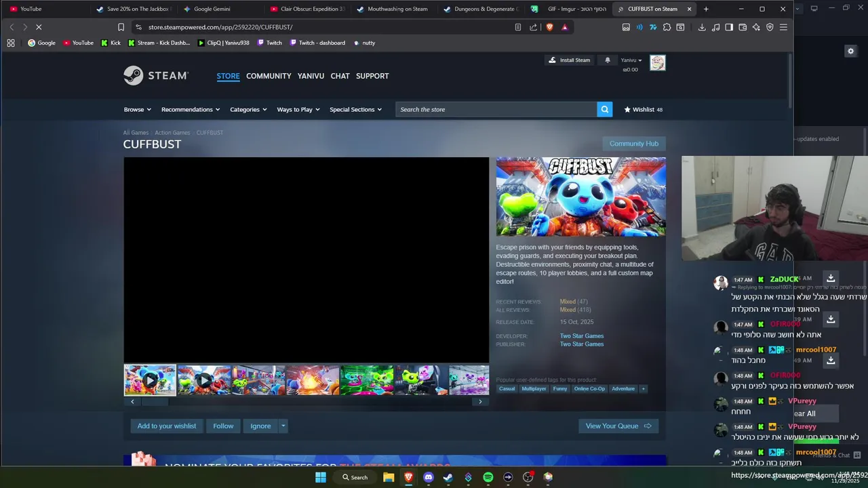Open Spotify from the taskbar

[x=488, y=477]
